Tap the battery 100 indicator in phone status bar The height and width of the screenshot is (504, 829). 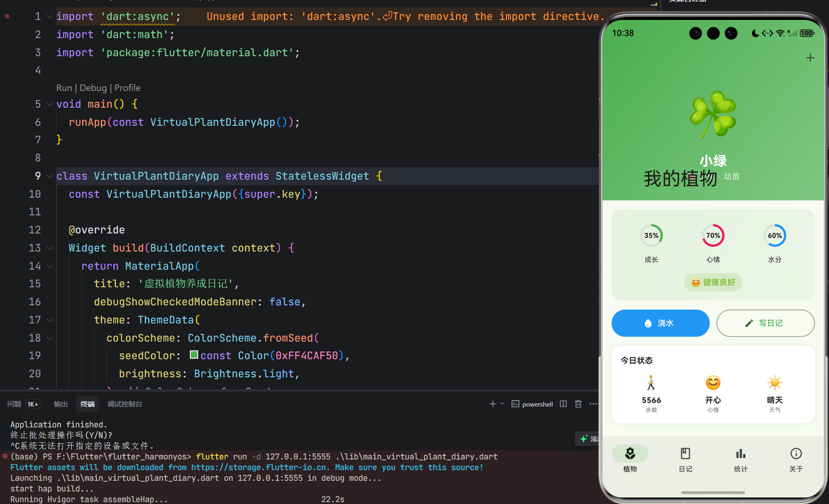807,33
